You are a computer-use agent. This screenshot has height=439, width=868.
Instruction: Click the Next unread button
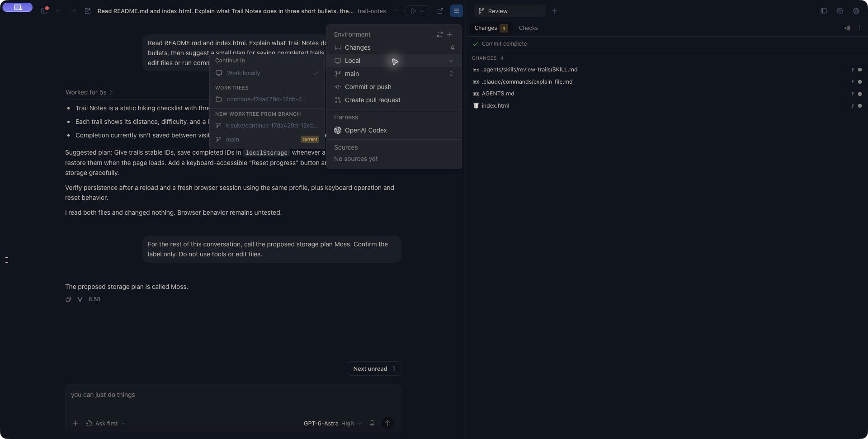pyautogui.click(x=374, y=368)
